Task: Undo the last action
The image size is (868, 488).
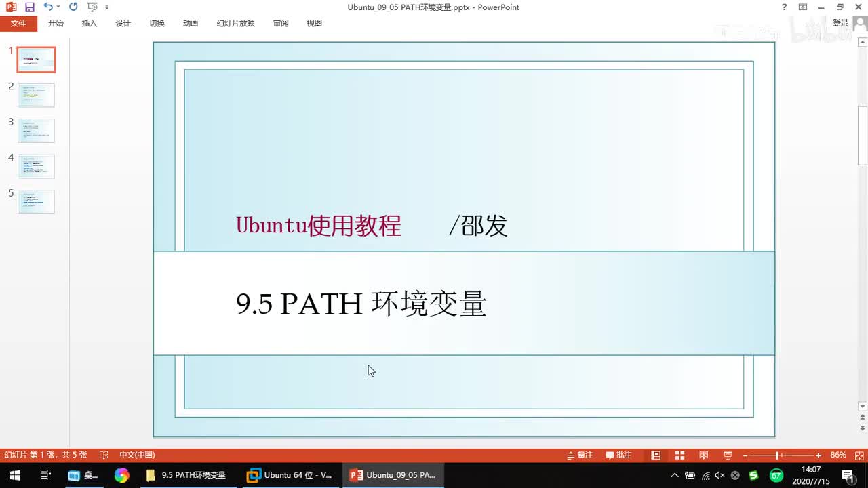Action: tap(47, 7)
